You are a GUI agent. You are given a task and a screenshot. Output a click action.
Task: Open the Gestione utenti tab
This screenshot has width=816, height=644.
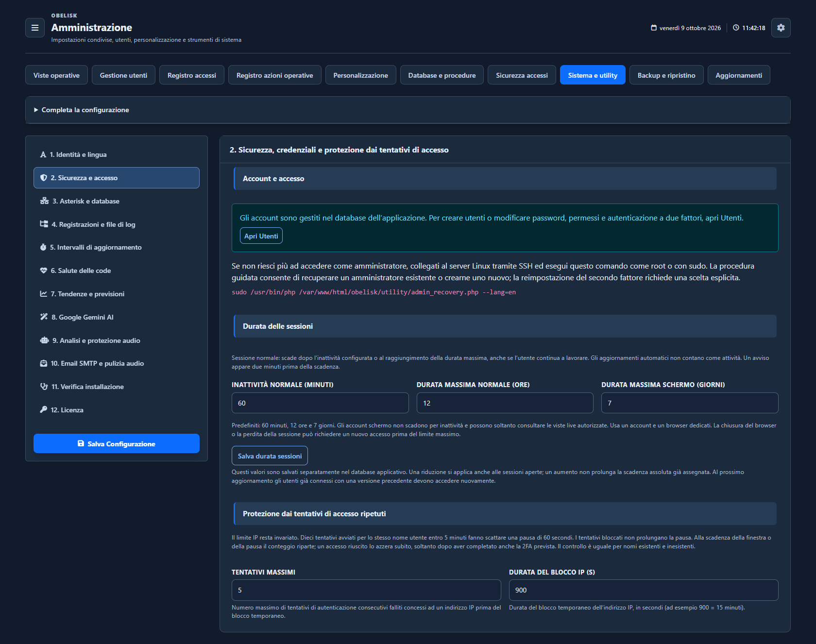point(123,75)
